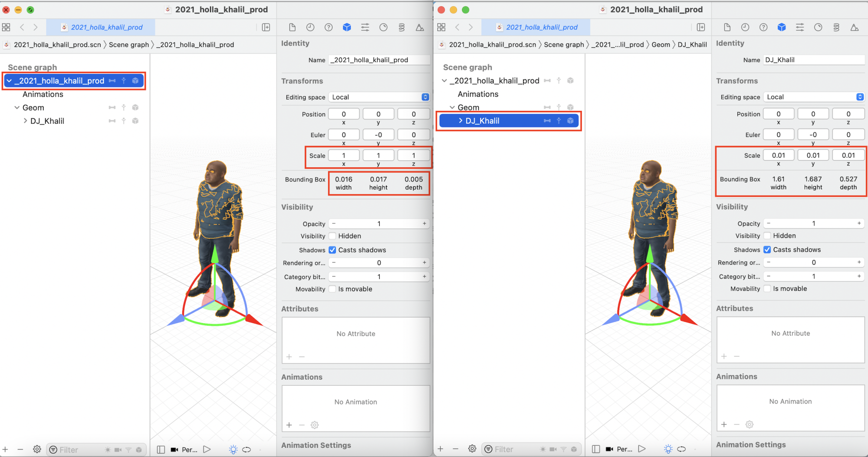
Task: Check Is movable in left window
Action: point(332,289)
